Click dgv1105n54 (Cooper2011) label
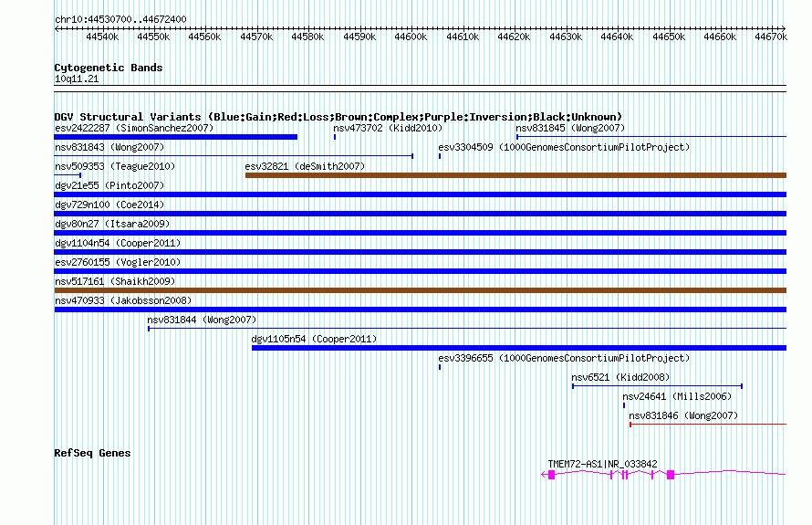This screenshot has width=812, height=525. pyautogui.click(x=314, y=339)
